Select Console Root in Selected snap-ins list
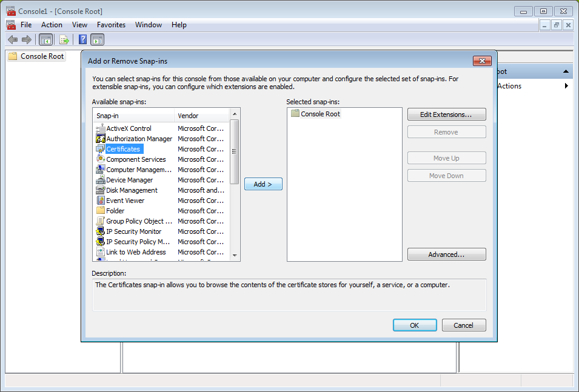The height and width of the screenshot is (392, 579). (x=320, y=114)
